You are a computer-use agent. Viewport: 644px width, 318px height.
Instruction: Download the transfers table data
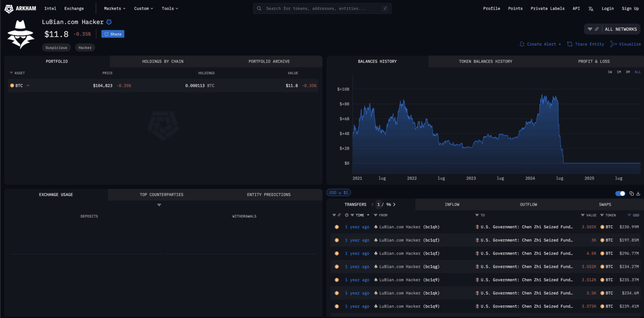point(638,193)
